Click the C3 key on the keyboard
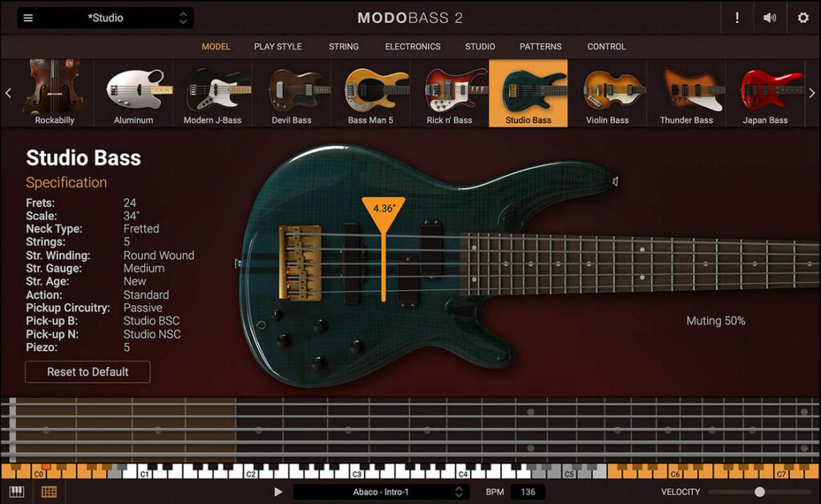The width and height of the screenshot is (821, 504). click(x=357, y=474)
